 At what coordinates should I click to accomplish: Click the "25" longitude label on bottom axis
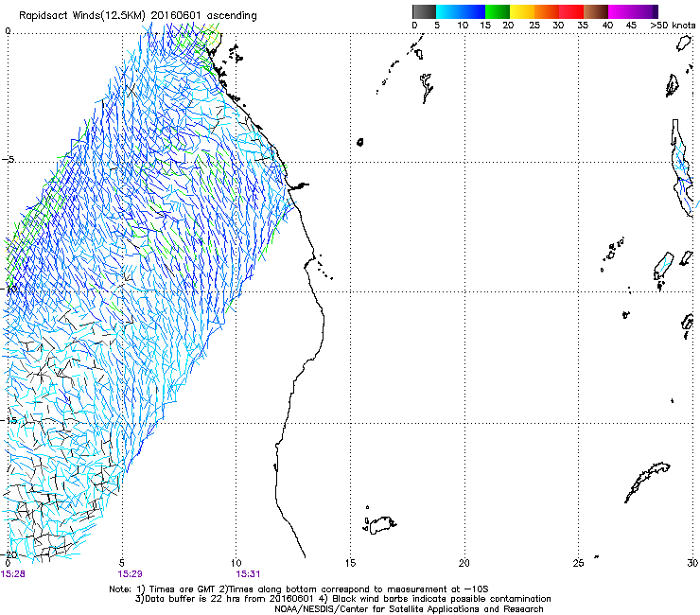click(578, 563)
